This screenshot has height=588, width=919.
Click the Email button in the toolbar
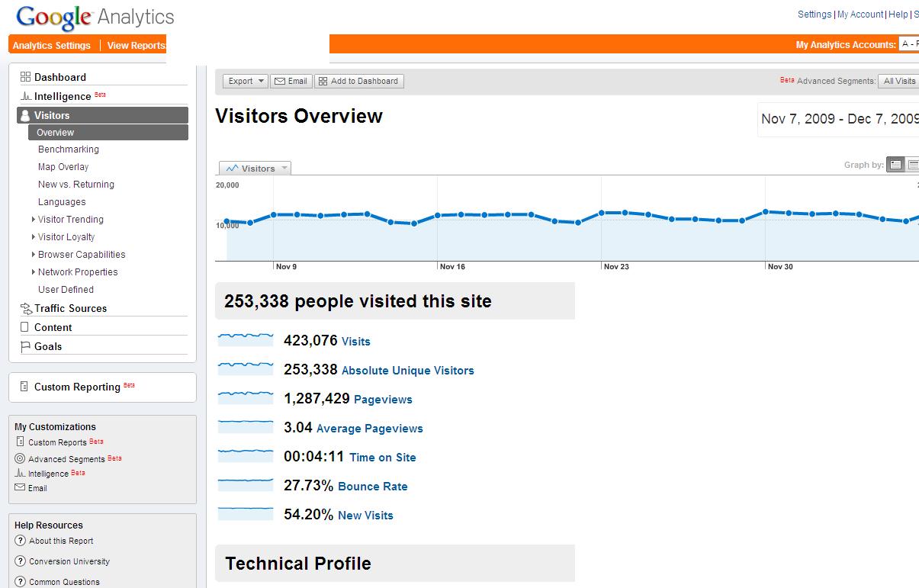(x=291, y=81)
